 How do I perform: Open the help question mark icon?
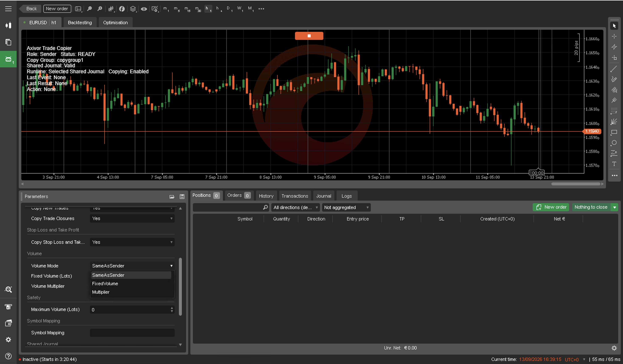(x=8, y=356)
